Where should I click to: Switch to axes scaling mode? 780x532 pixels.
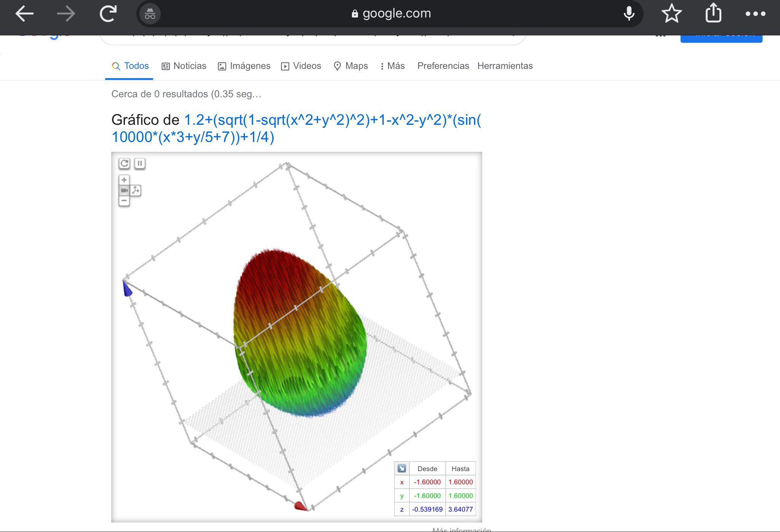(136, 190)
